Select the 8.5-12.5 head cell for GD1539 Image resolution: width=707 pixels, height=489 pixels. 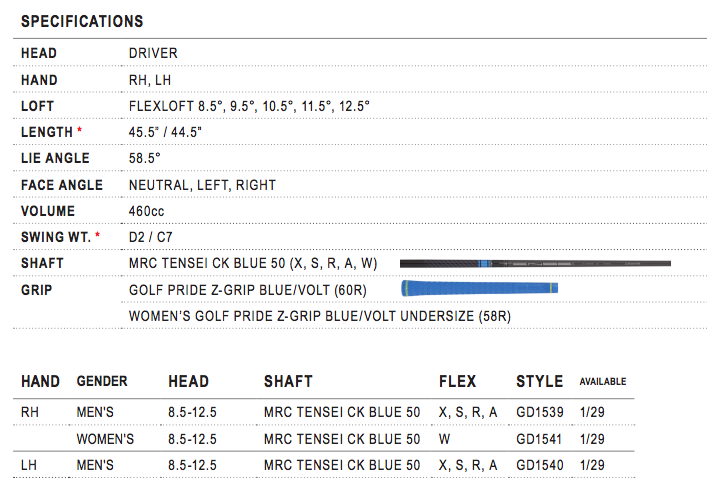193,412
